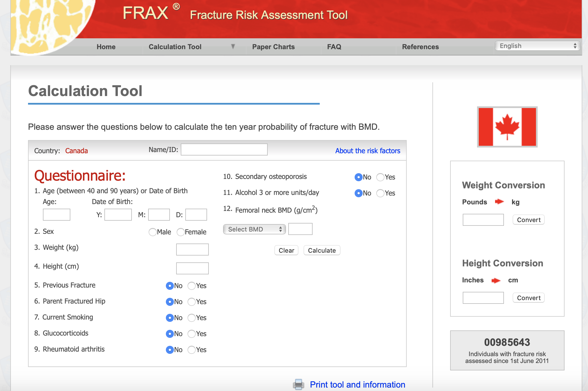Open the References menu item
The width and height of the screenshot is (588, 391).
point(420,47)
